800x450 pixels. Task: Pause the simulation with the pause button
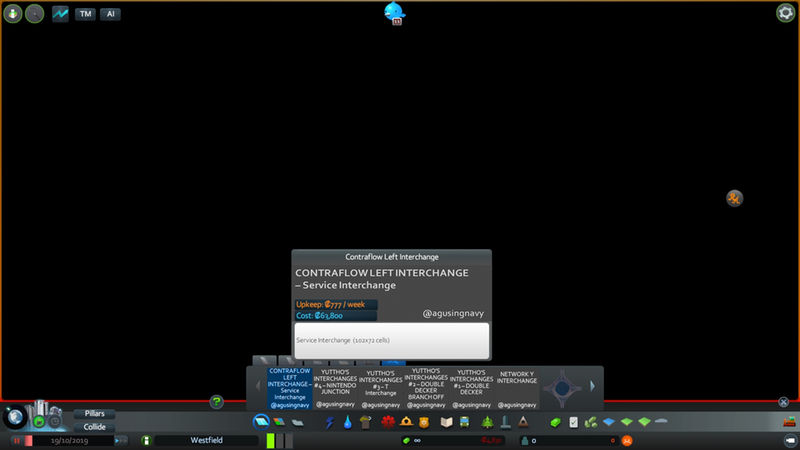pos(16,440)
